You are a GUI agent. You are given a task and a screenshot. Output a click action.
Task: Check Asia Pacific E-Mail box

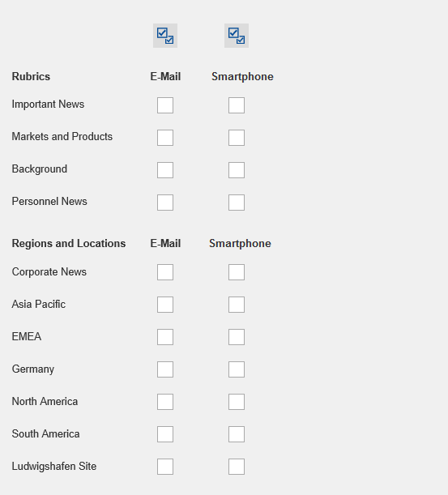pos(165,305)
